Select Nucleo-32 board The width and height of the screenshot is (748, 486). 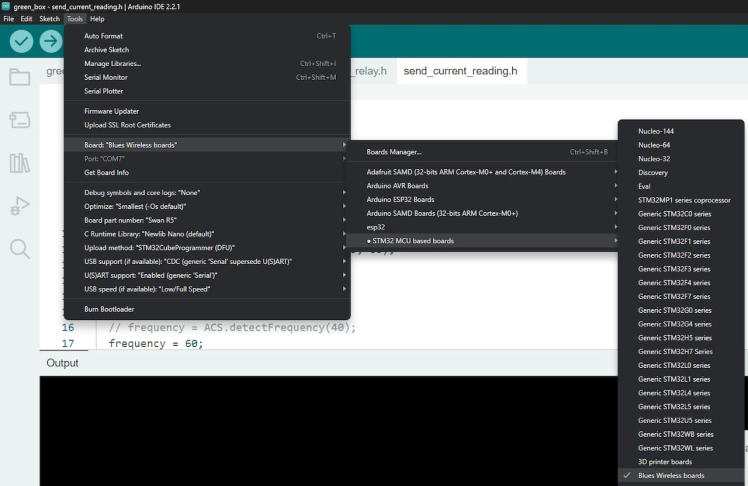(681, 159)
